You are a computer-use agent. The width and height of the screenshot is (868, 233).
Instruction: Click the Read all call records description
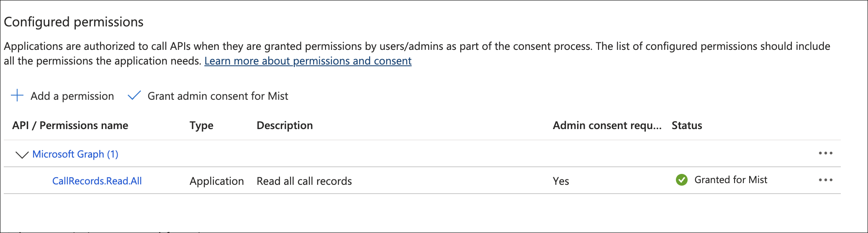(x=304, y=181)
